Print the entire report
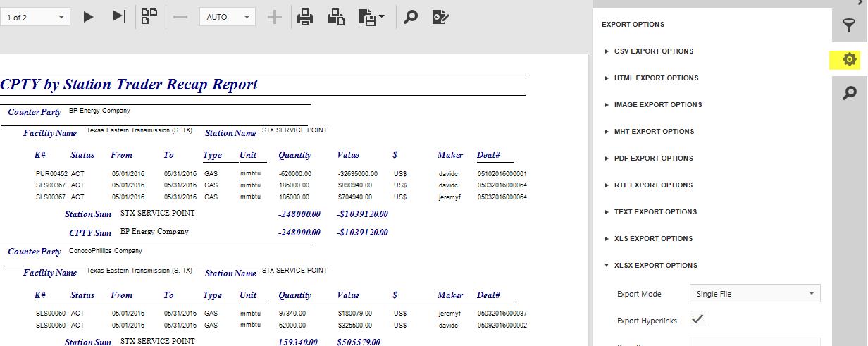The image size is (868, 346). click(x=304, y=17)
